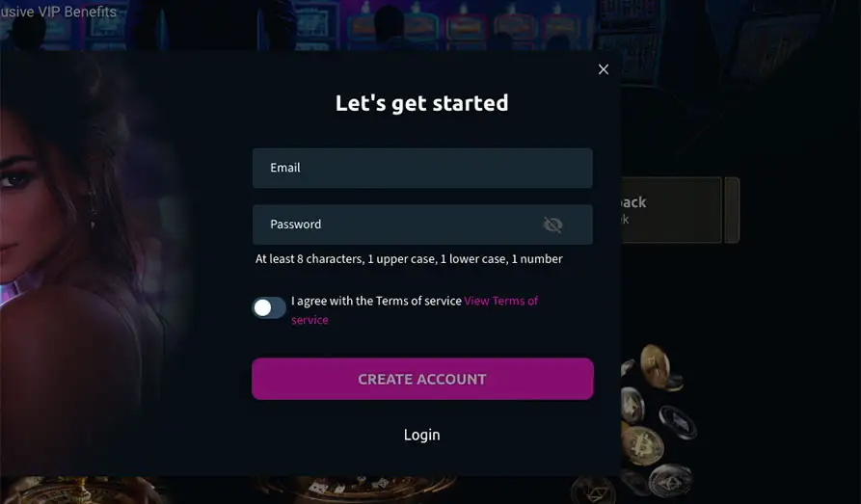861x504 pixels.
Task: Click the "Let's get started" heading
Action: coord(421,103)
